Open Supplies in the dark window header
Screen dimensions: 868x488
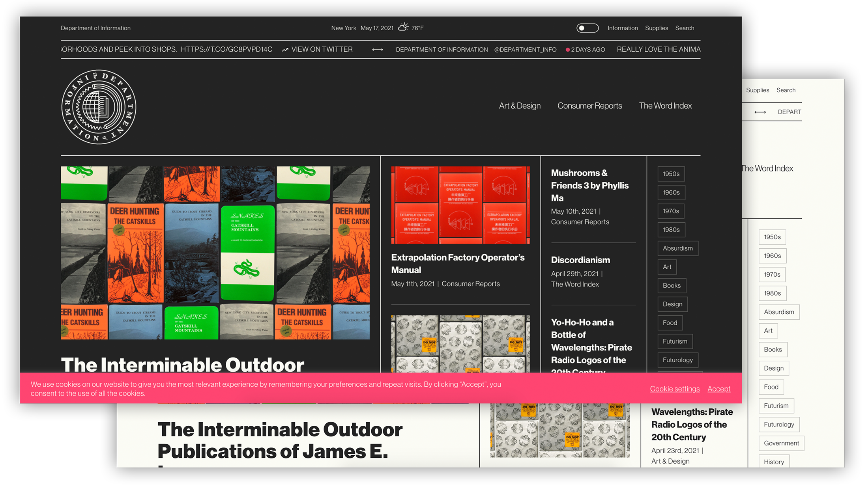(657, 28)
